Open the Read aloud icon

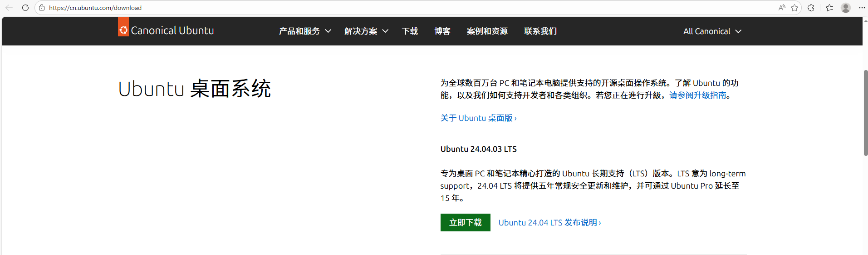[x=782, y=8]
